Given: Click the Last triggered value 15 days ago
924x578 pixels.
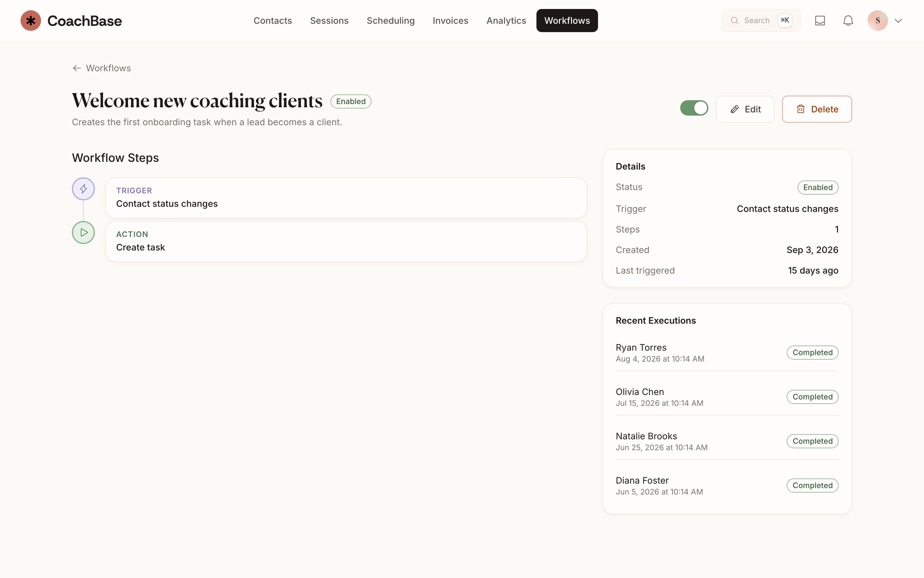Looking at the screenshot, I should 813,271.
